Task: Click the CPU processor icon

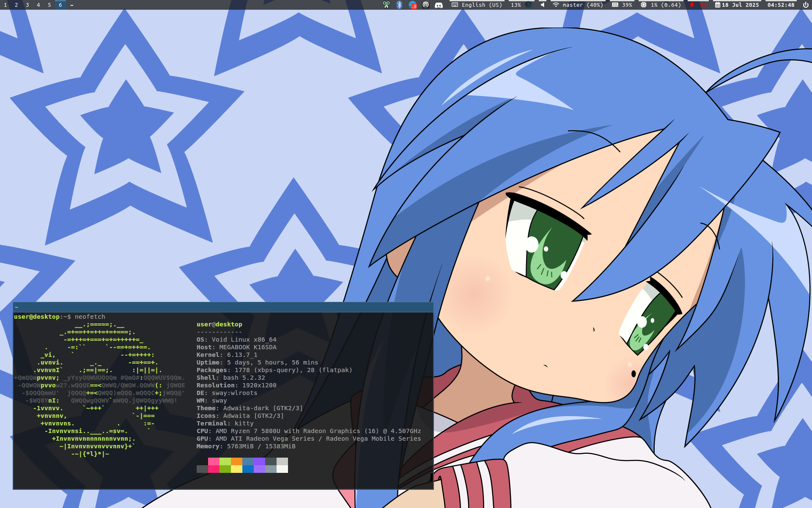Action: (x=643, y=5)
